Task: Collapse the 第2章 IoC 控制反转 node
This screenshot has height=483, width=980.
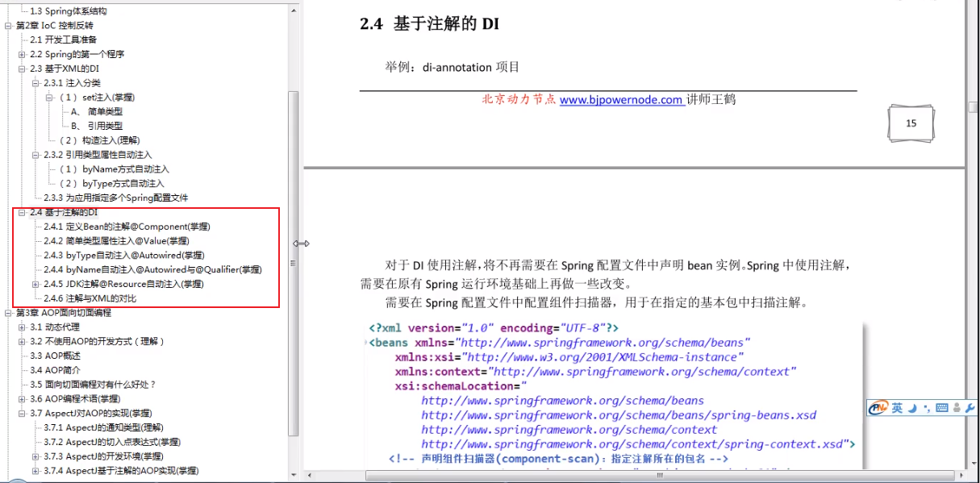Action: (x=8, y=26)
